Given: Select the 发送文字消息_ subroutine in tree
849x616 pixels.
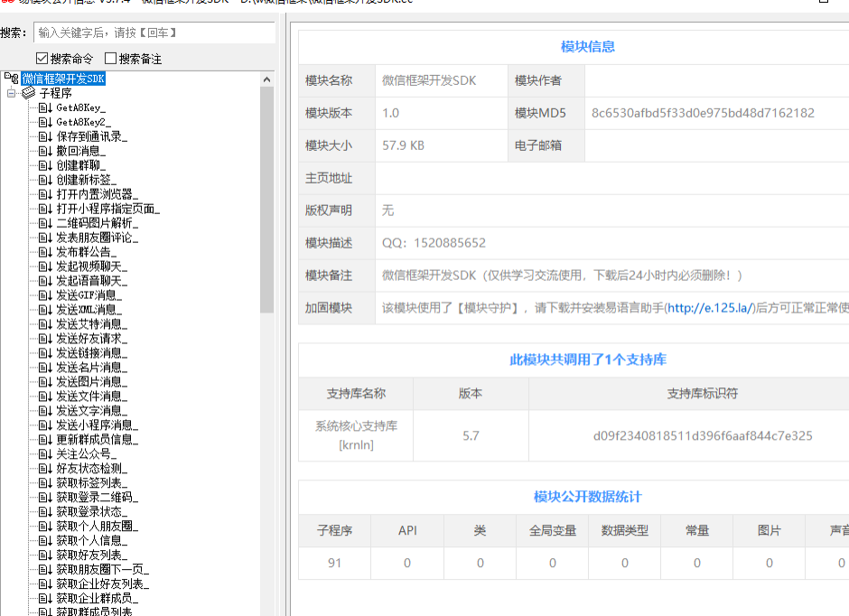Looking at the screenshot, I should 91,411.
